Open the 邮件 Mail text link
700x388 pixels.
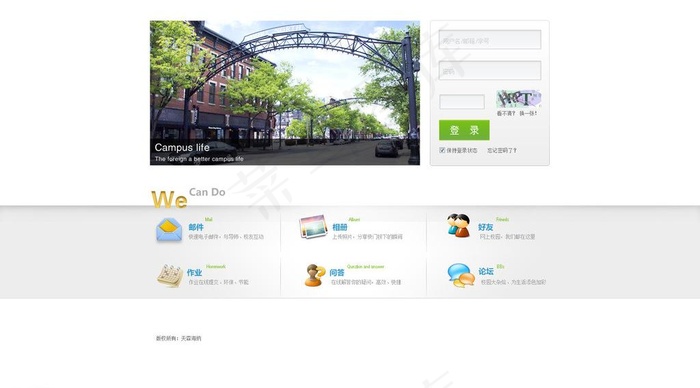pos(196,227)
